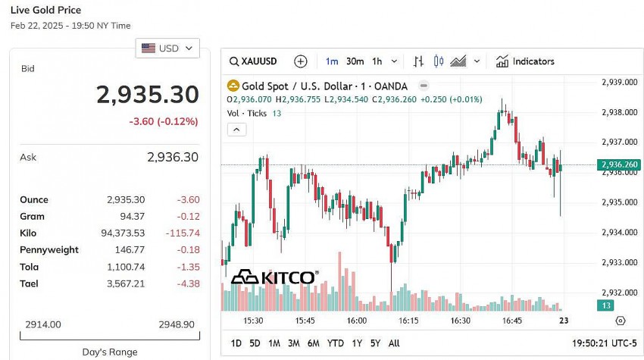
Task: Expand the chart style dropdown chevron
Action: [477, 61]
